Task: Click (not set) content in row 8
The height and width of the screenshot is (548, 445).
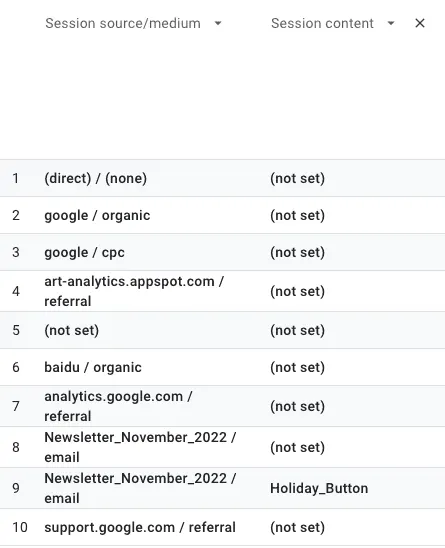Action: [297, 447]
